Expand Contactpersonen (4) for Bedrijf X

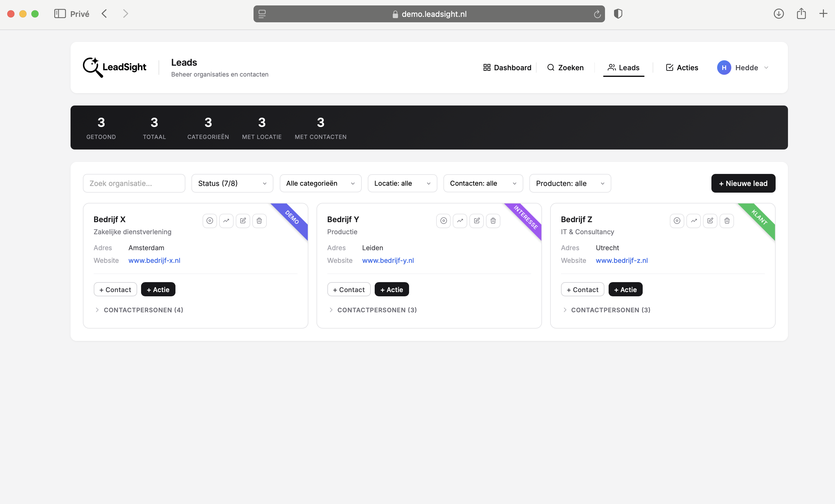[x=143, y=310]
